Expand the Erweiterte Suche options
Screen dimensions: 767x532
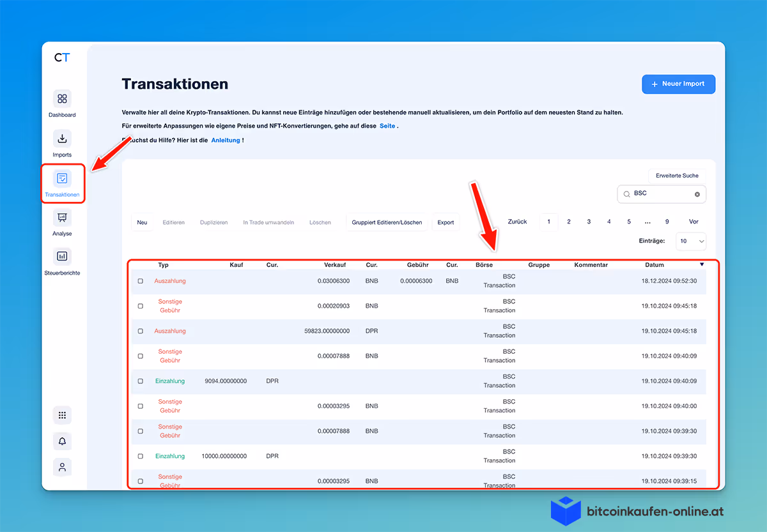[x=678, y=175]
